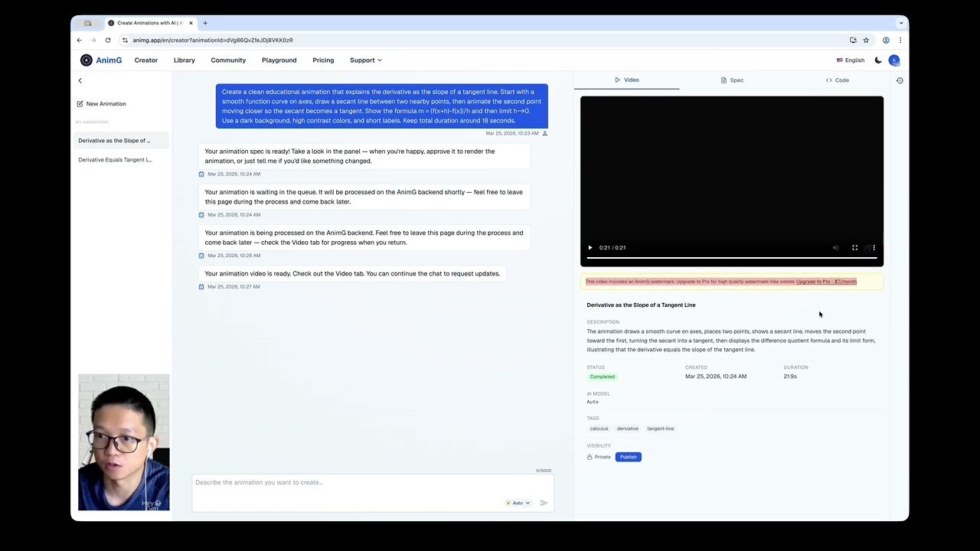The image size is (980, 551).
Task: Select Private visibility option
Action: 599,457
